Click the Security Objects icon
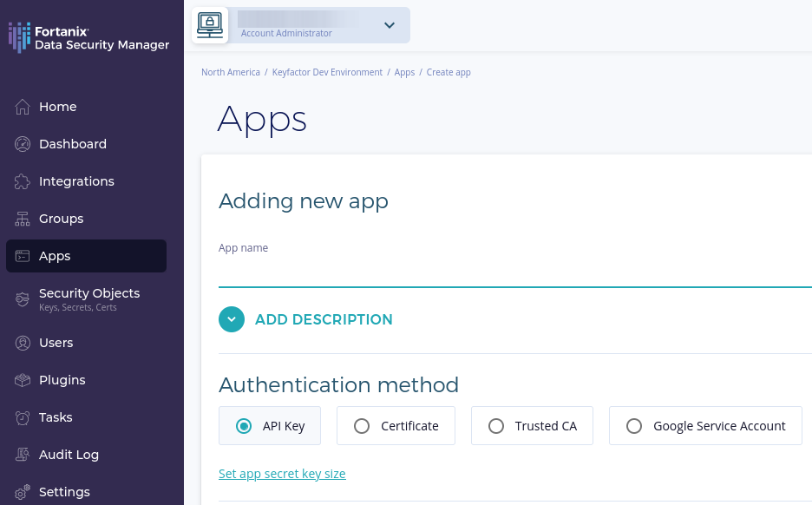 [x=23, y=299]
